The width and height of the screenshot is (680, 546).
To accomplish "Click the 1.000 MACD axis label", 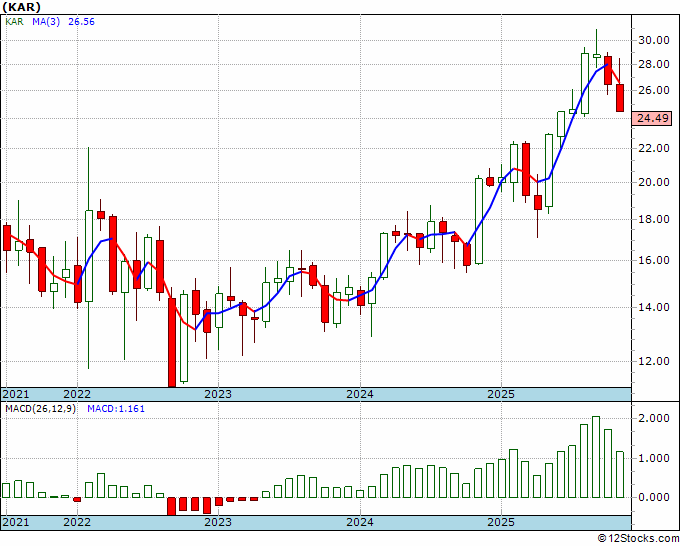I will (x=654, y=458).
